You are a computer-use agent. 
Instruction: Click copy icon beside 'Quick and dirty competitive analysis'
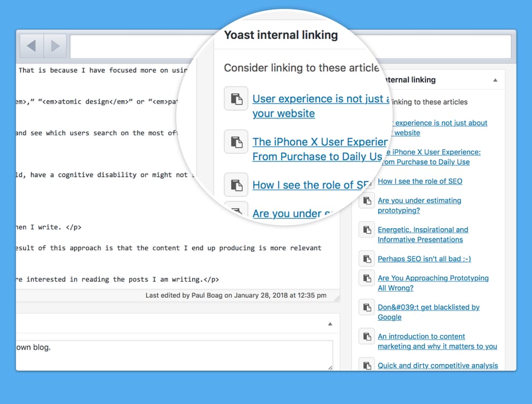[366, 365]
